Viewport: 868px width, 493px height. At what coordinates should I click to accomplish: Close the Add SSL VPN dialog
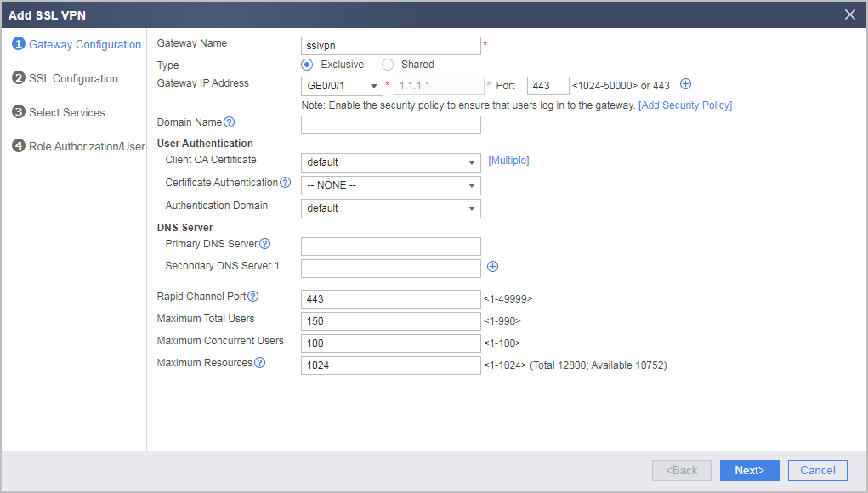click(x=850, y=15)
